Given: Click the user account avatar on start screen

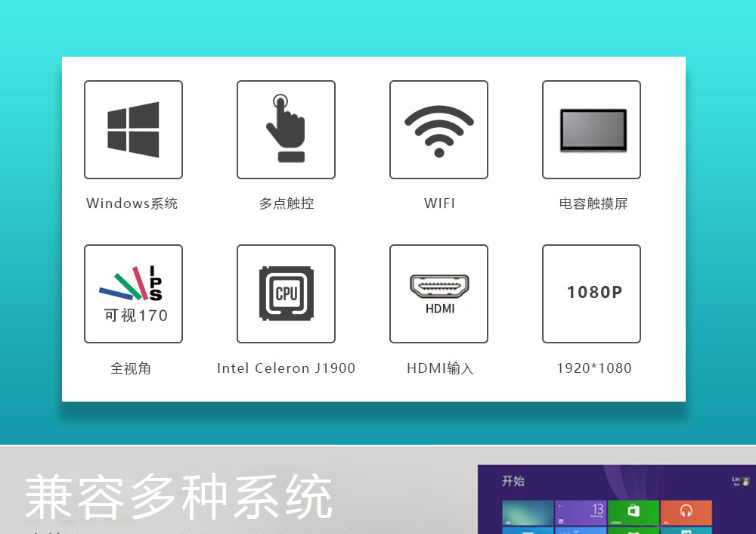Looking at the screenshot, I should [x=746, y=481].
